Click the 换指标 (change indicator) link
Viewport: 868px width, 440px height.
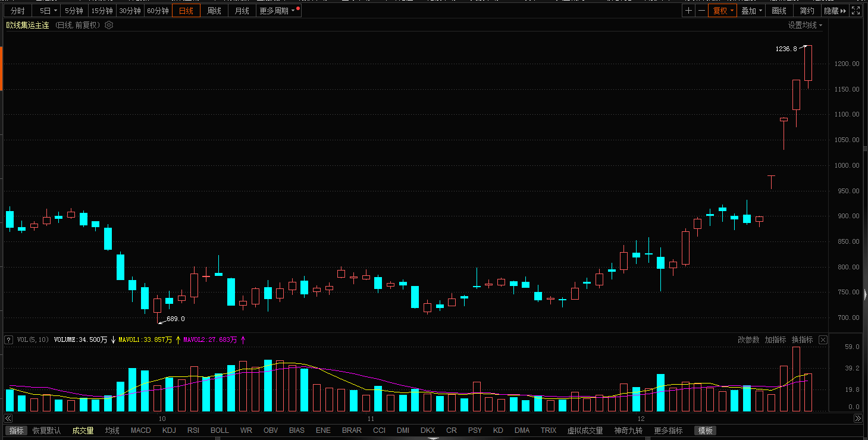click(x=801, y=340)
